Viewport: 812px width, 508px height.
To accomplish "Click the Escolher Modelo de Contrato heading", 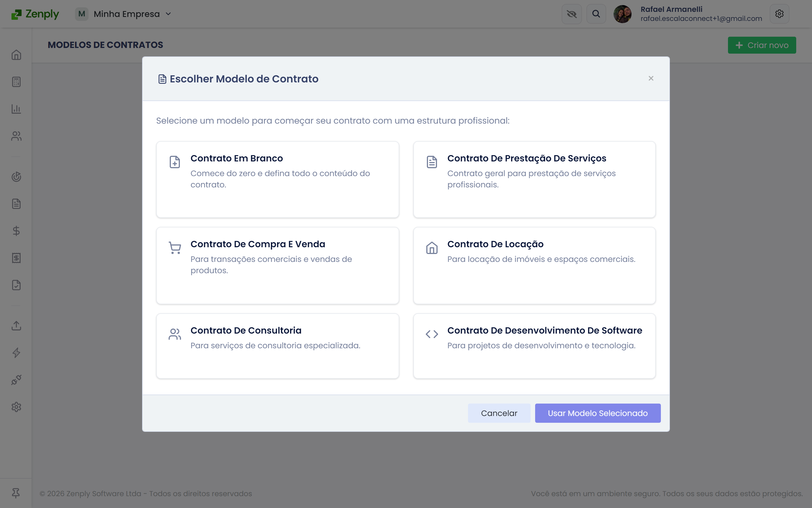I will coord(244,79).
